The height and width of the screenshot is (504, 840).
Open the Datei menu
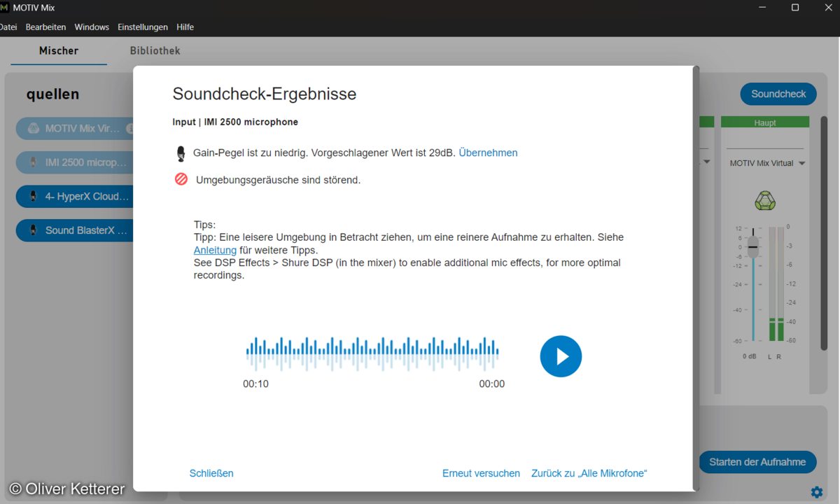click(x=8, y=27)
